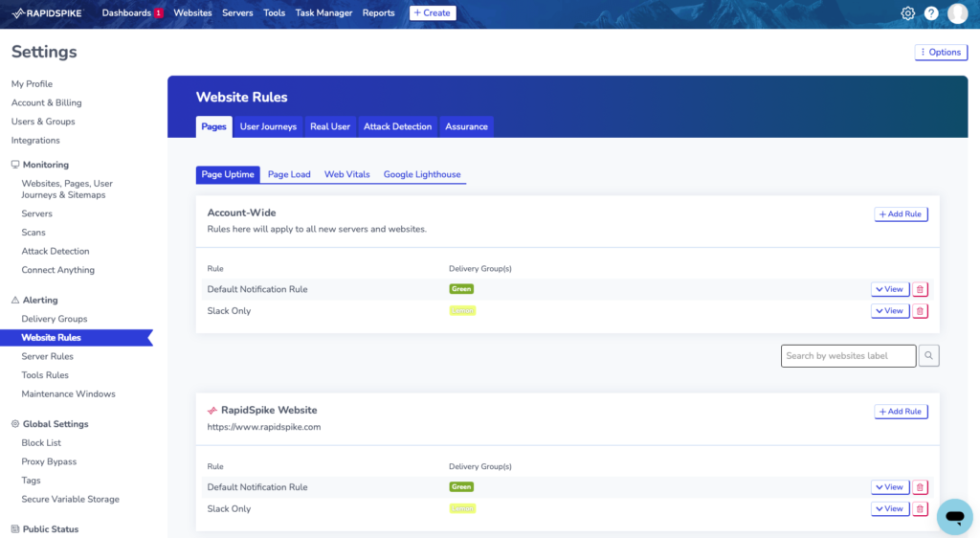This screenshot has width=980, height=538.
Task: Open Scans under Monitoring
Action: [x=33, y=233]
